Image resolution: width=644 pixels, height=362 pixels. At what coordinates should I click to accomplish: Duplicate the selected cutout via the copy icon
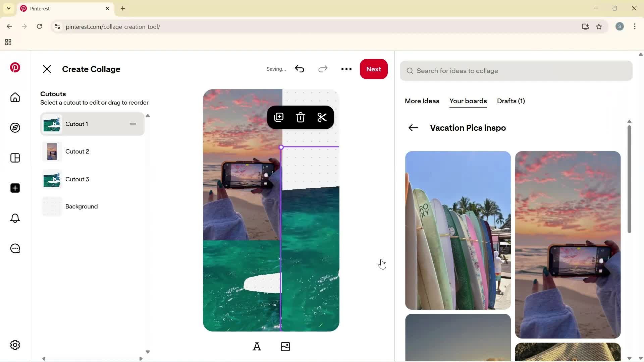tap(279, 117)
